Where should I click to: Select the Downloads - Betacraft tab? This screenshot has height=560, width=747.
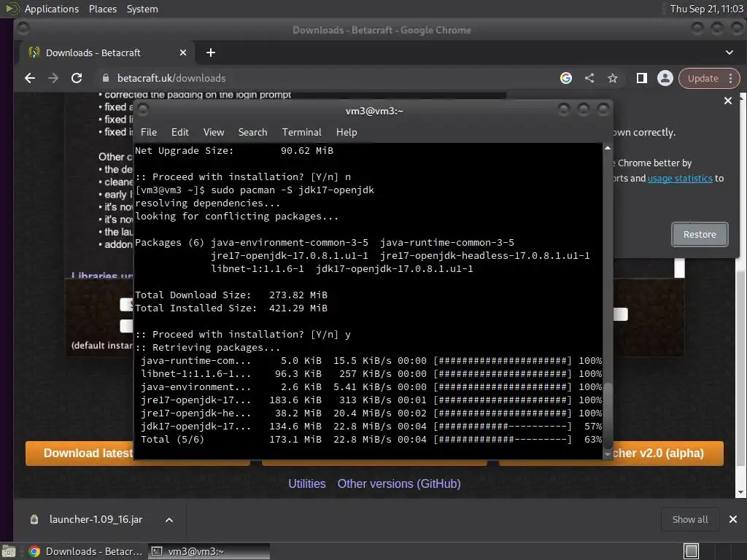(x=106, y=52)
